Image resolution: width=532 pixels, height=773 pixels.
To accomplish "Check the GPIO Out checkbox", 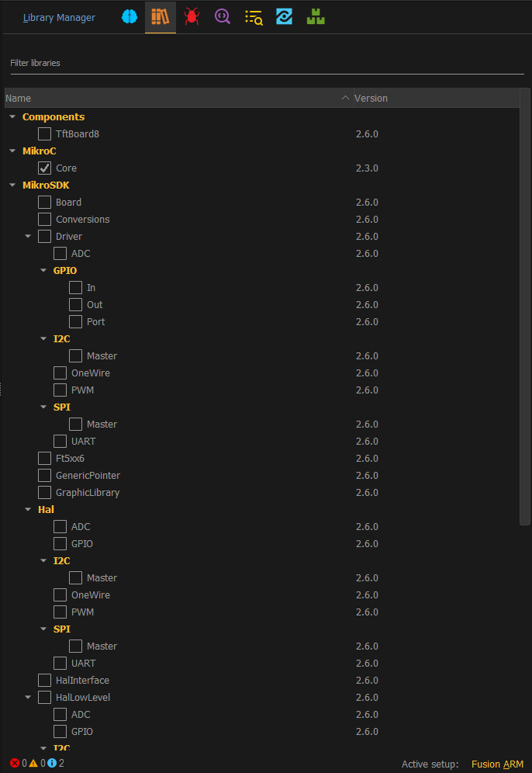I will [75, 305].
